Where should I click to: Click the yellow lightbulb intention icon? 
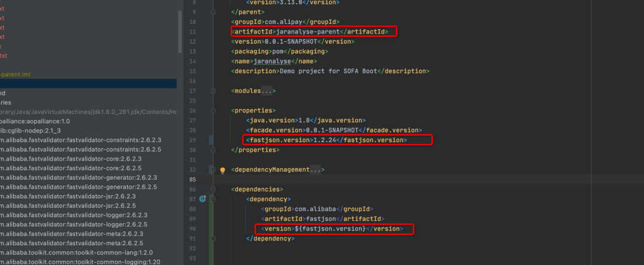pyautogui.click(x=222, y=170)
